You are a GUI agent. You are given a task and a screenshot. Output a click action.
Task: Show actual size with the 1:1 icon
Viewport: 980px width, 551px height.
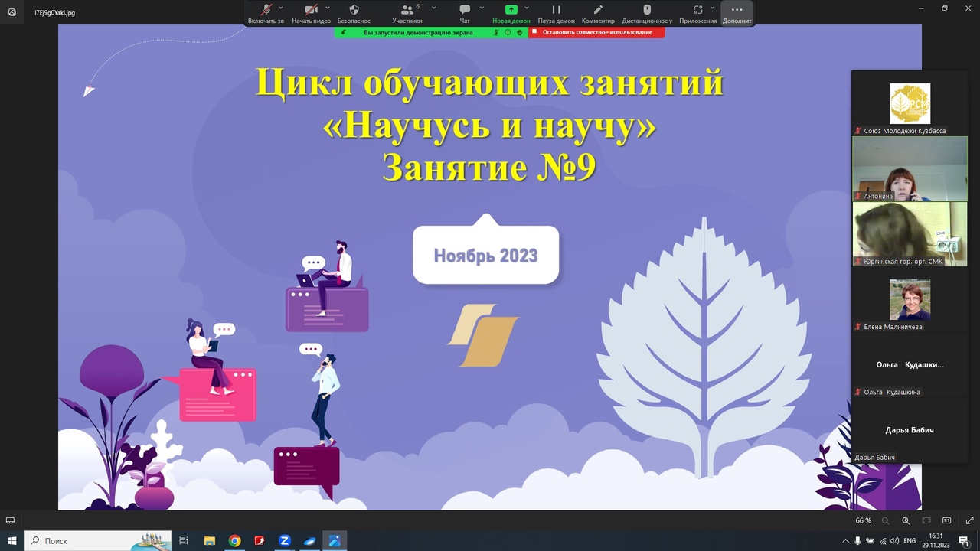[x=946, y=520]
